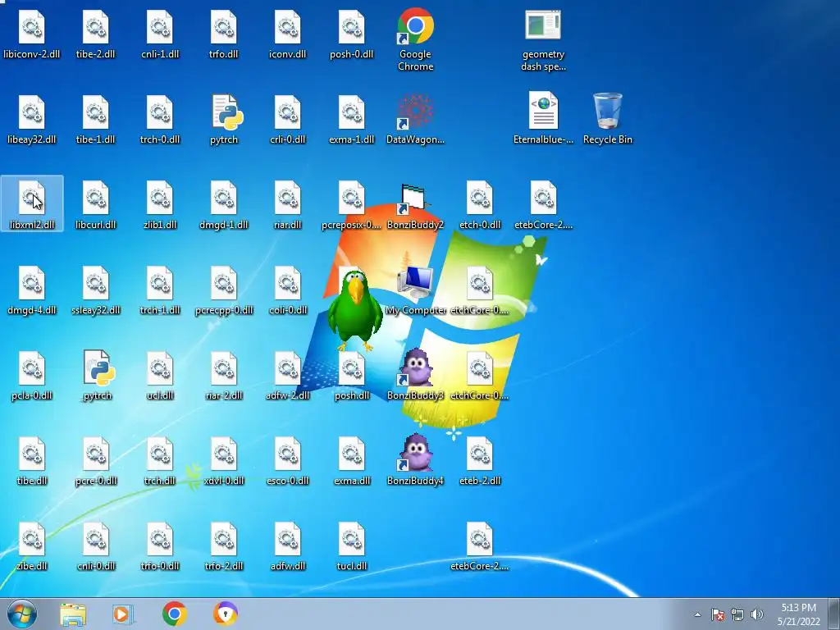Open the volume speaker control

click(x=757, y=614)
